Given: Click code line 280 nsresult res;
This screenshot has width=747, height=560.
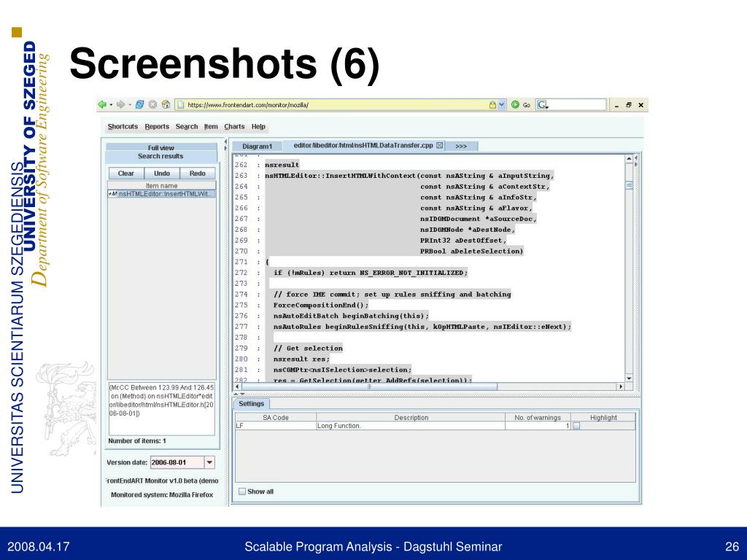Looking at the screenshot, I should point(301,359).
